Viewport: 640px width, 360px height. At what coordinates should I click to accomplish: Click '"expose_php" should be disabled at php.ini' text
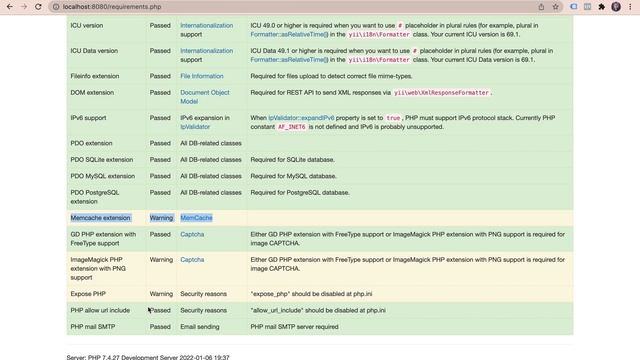point(311,294)
